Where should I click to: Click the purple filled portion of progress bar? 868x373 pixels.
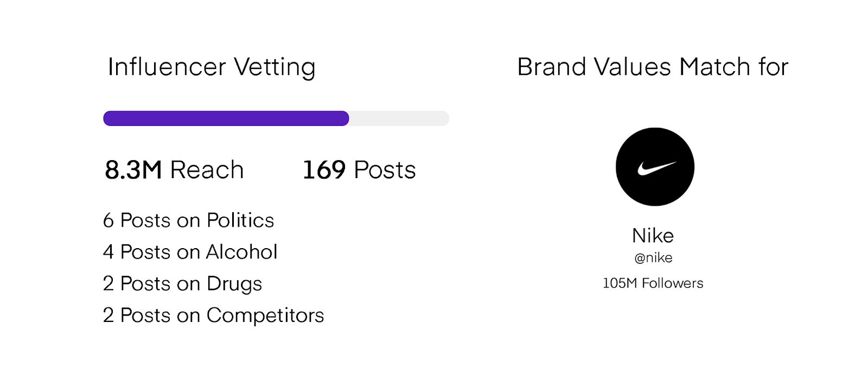coord(226,118)
